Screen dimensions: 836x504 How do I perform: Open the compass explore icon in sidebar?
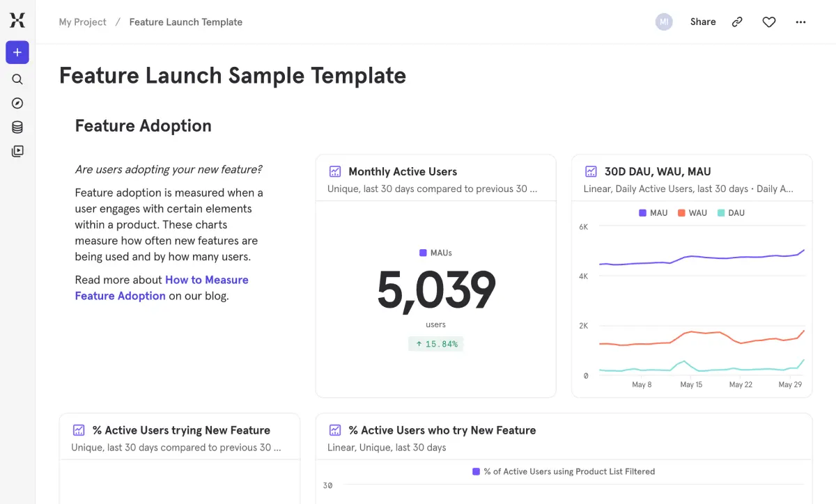click(x=17, y=103)
